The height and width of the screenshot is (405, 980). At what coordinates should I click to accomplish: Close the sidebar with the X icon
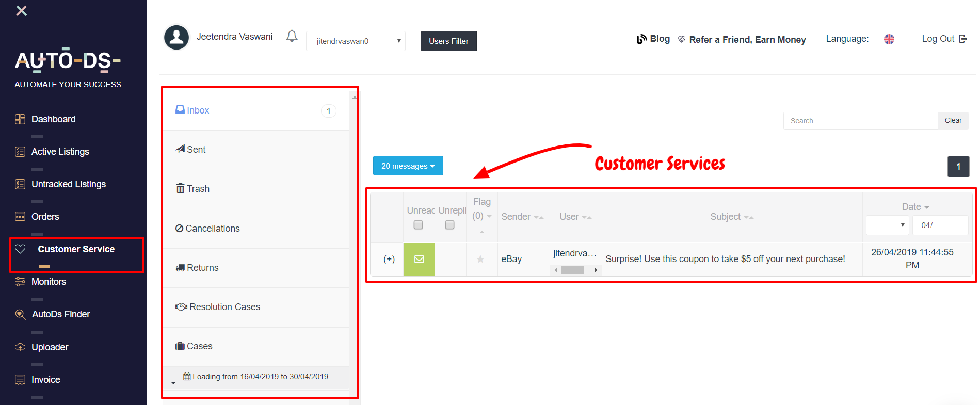[21, 11]
